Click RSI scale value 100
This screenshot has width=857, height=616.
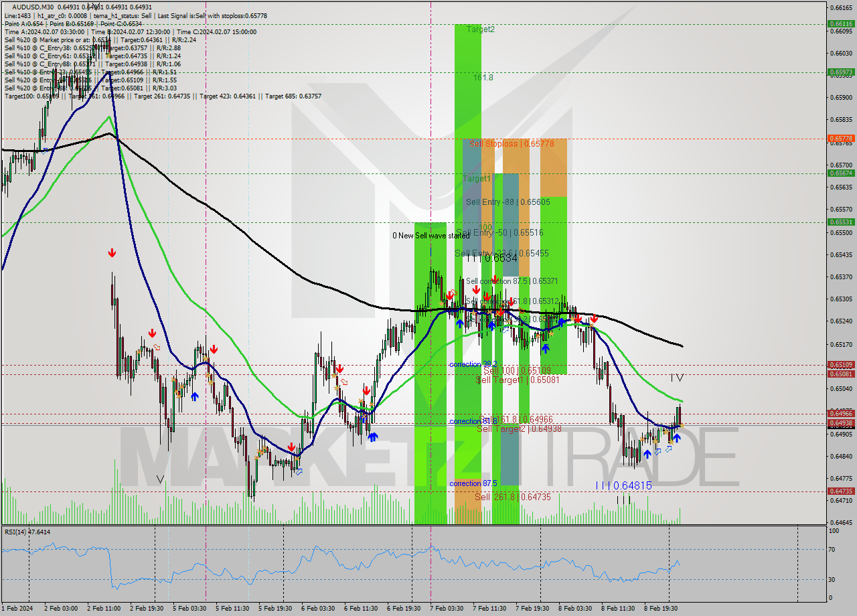tap(834, 530)
